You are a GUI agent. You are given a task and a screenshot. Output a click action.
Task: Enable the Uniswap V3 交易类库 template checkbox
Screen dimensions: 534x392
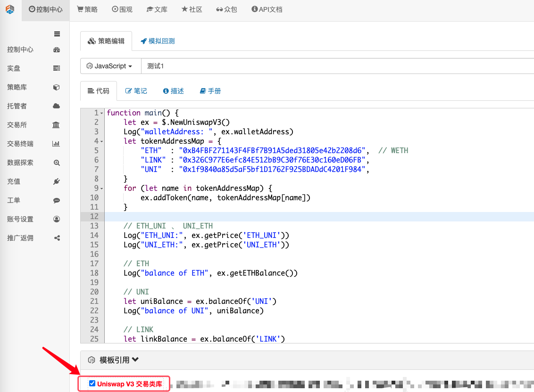(92, 383)
